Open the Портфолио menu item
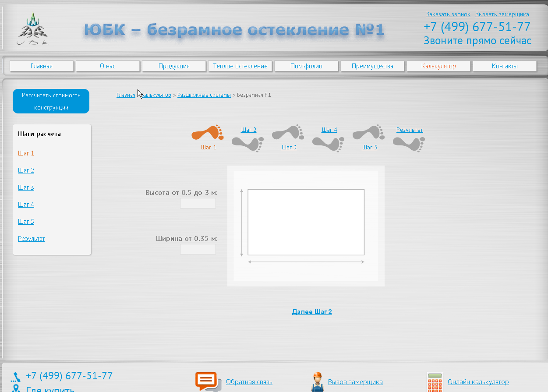The width and height of the screenshot is (548, 392). (x=306, y=66)
